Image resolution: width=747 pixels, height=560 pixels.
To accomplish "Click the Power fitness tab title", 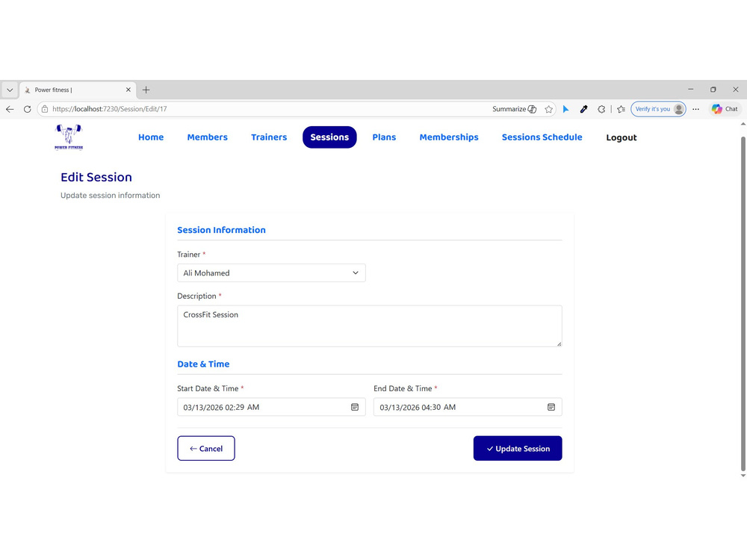I will click(53, 90).
